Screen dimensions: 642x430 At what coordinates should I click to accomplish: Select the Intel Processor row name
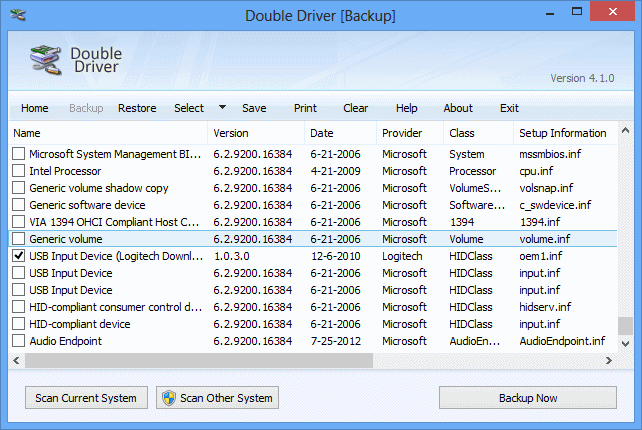[x=65, y=171]
